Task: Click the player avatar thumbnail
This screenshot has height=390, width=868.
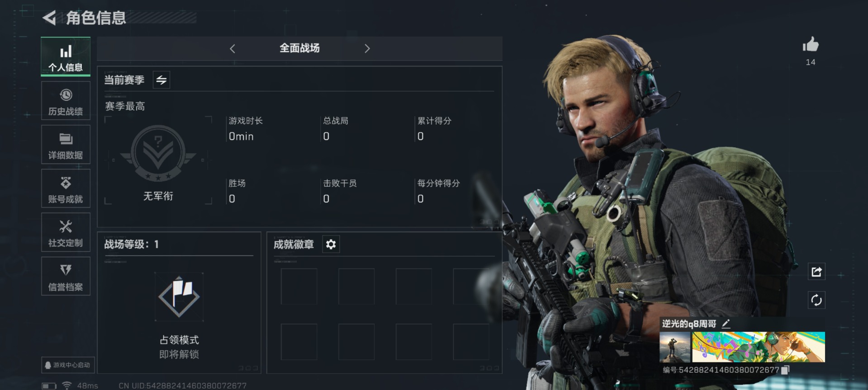Action: (675, 347)
